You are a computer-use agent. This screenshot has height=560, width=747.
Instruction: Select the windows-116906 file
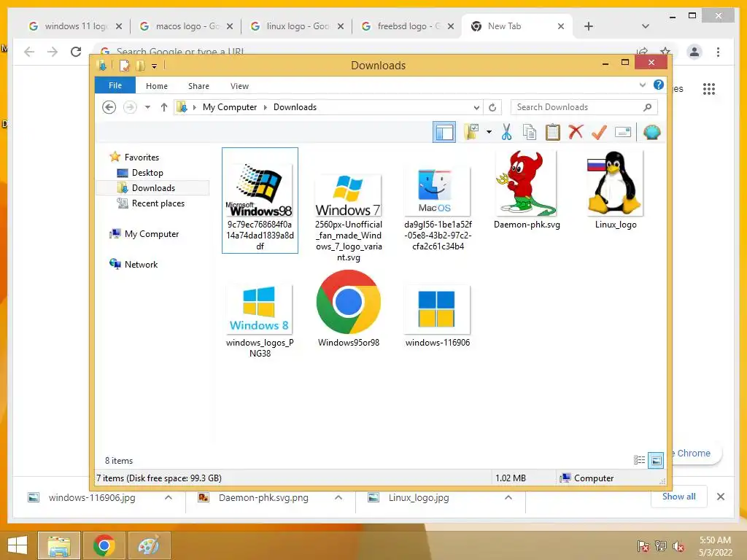tap(438, 316)
